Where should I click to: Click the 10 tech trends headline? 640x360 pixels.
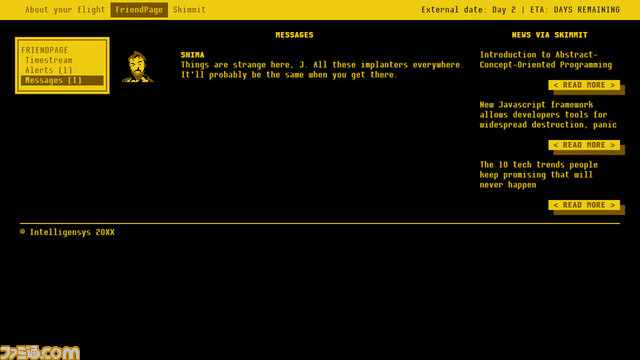538,175
